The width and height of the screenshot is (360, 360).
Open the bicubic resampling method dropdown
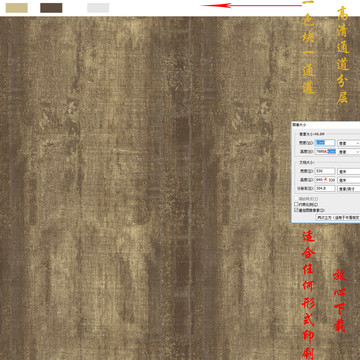point(338,217)
